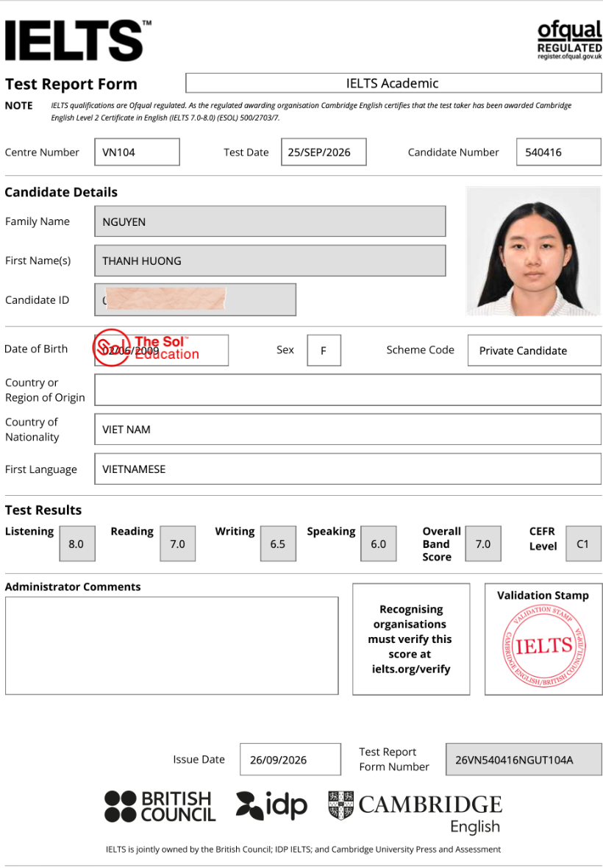The width and height of the screenshot is (603, 868).
Task: Click the Test Report Form Number label
Action: (x=394, y=759)
